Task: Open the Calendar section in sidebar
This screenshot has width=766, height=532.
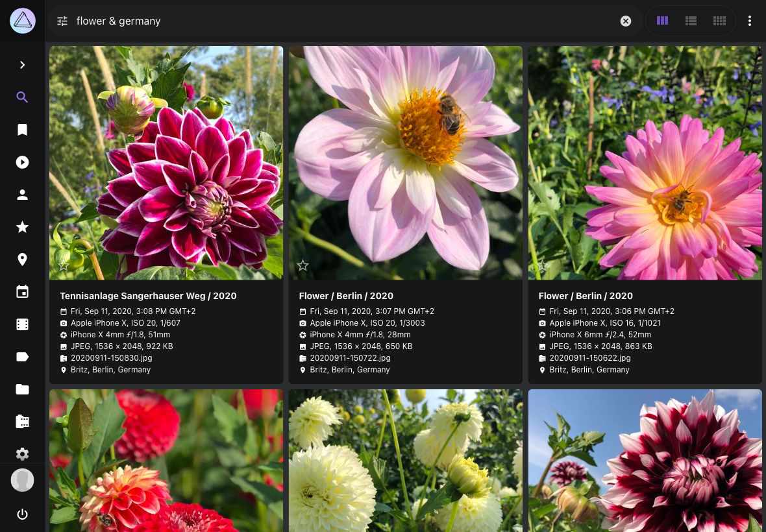Action: click(x=22, y=292)
